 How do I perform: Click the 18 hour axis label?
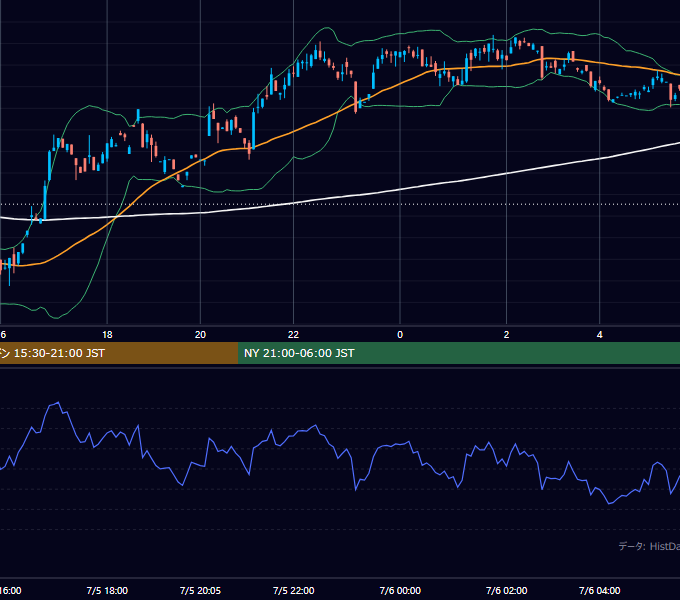click(107, 335)
